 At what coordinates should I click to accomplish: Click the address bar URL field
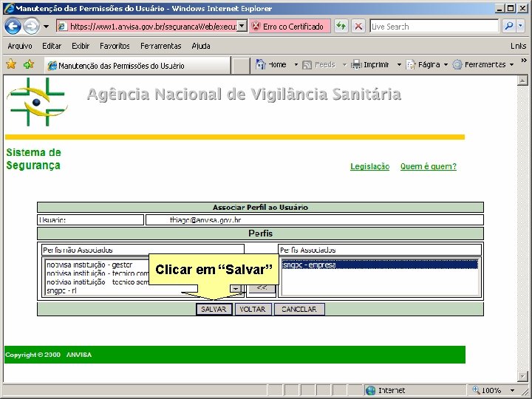pyautogui.click(x=147, y=27)
